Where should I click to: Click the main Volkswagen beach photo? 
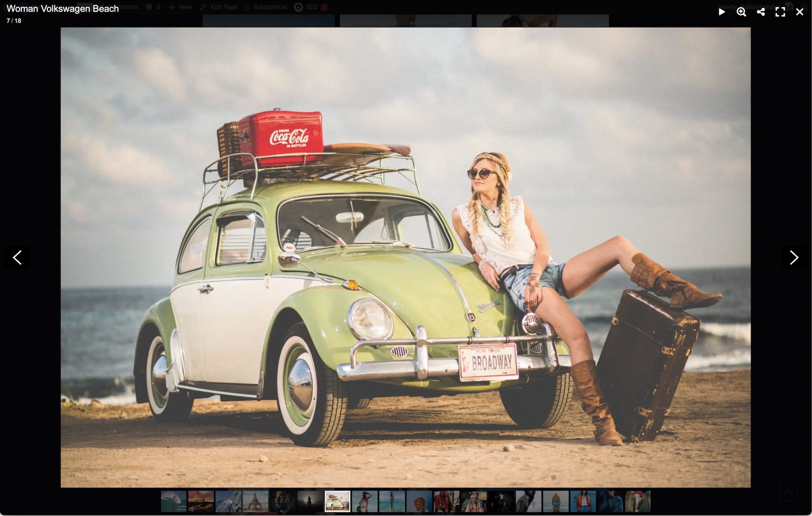[406, 257]
